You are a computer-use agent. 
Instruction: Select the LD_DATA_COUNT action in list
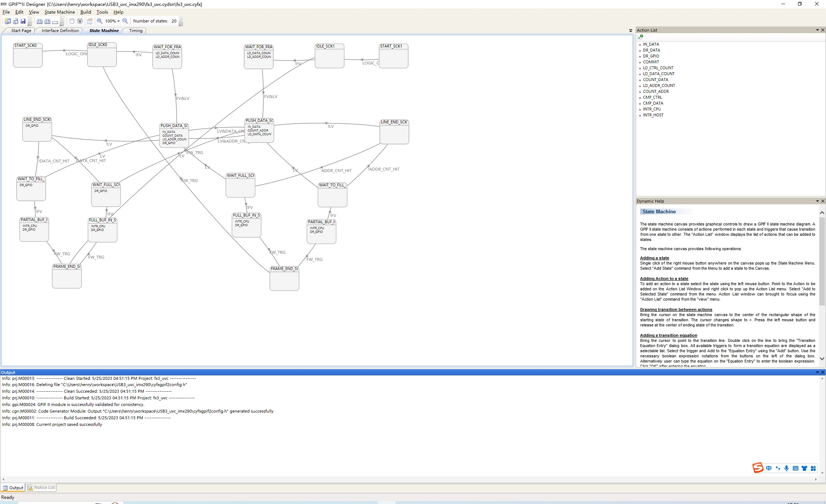659,74
